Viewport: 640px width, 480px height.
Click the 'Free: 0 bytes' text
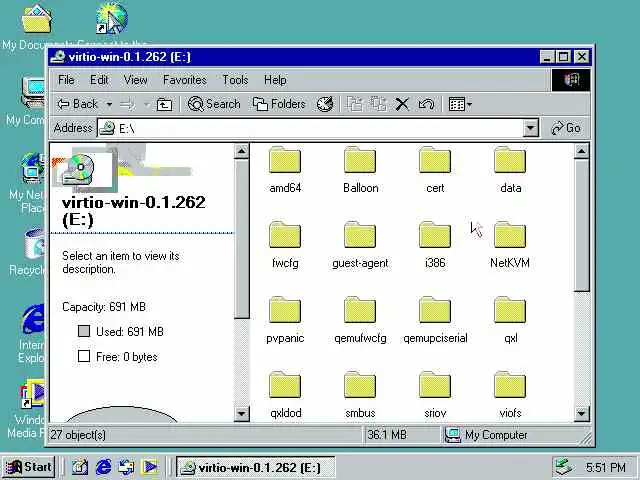(127, 357)
